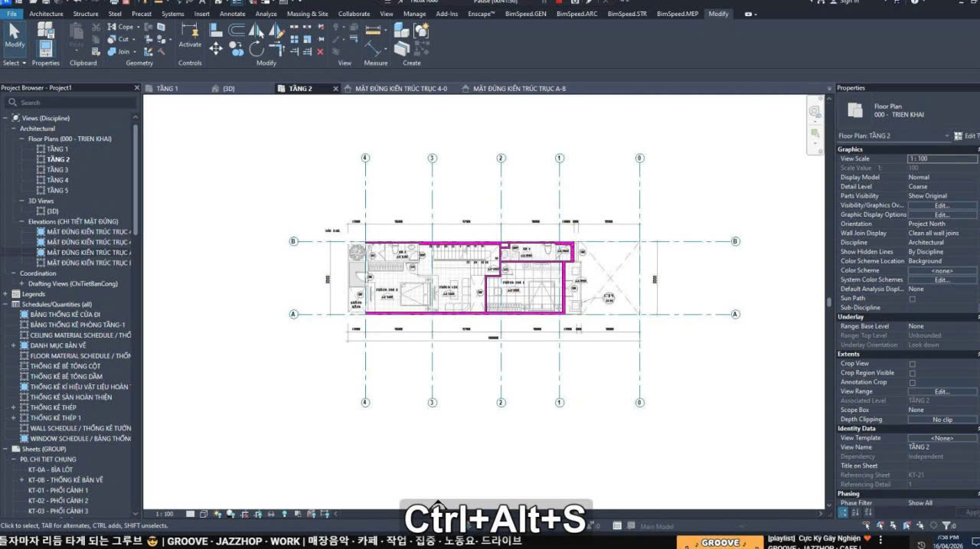Viewport: 980px width, 549px height.
Task: Select the Modify arrow tool
Action: pos(15,34)
